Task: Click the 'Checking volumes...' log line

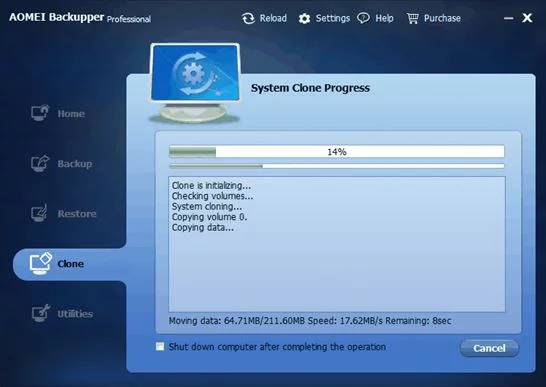Action: pyautogui.click(x=212, y=196)
